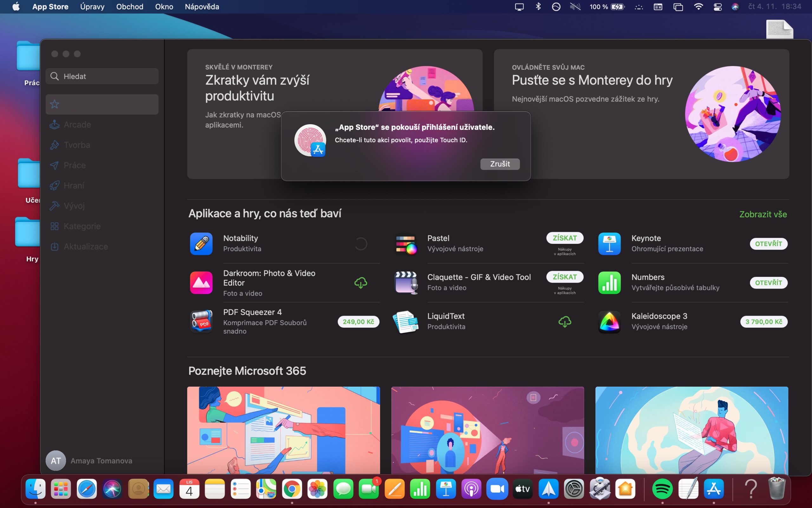This screenshot has height=508, width=812.
Task: Open System Preferences from the Dock
Action: (x=574, y=489)
